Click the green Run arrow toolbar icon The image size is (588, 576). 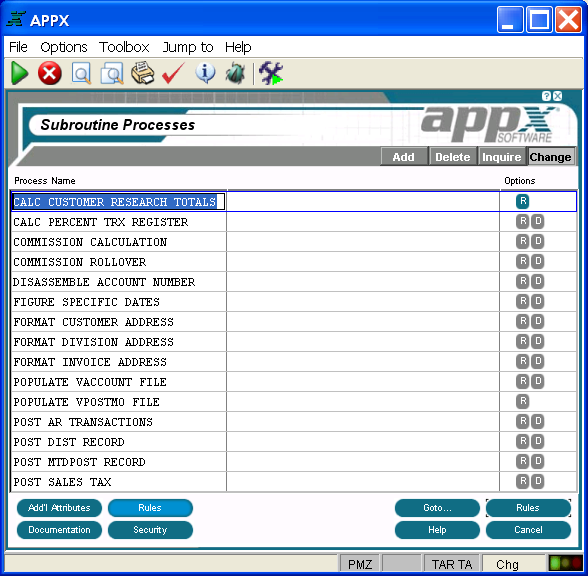pyautogui.click(x=20, y=73)
